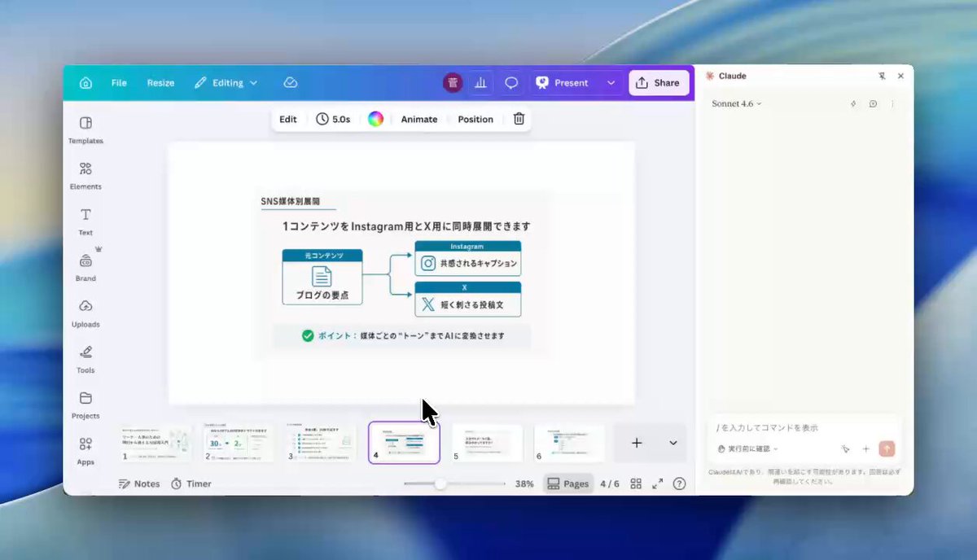Click the lightning icon in Claude panel

[x=853, y=104]
